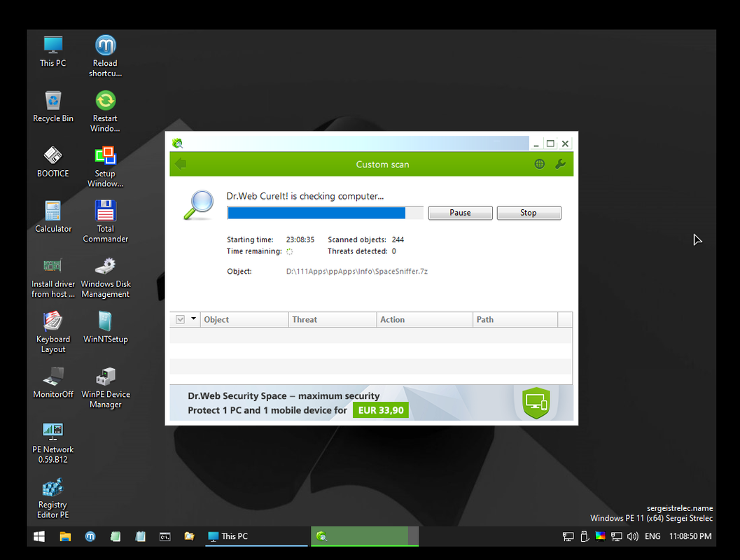Select Install driver from host icon

(x=53, y=277)
